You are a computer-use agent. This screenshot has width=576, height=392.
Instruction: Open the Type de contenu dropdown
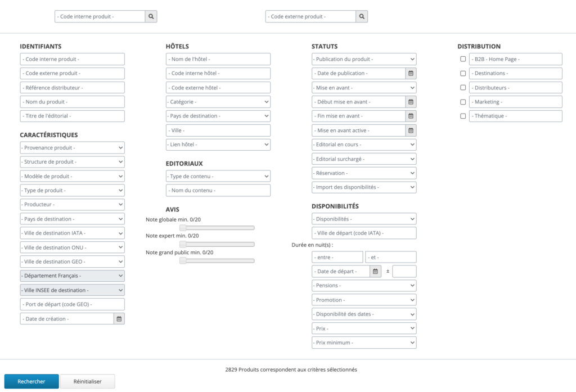(218, 177)
